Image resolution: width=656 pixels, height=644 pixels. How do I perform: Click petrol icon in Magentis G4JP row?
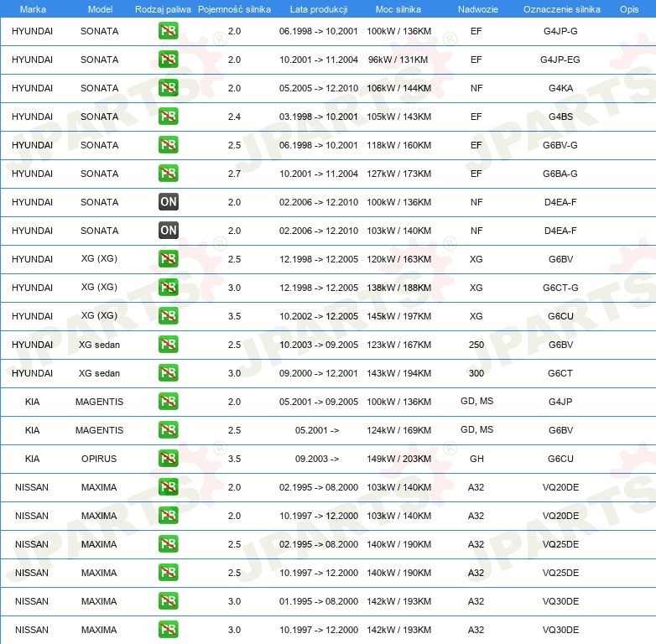point(168,401)
